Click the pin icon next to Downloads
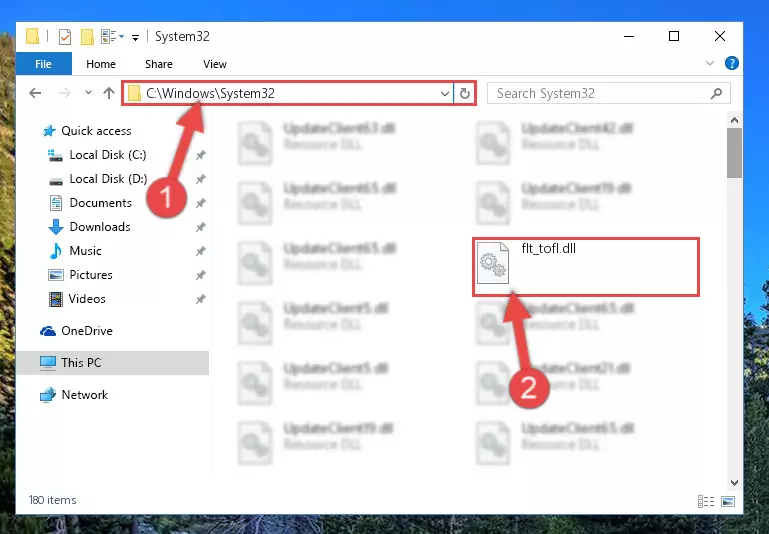Screen dimensions: 769x534 point(201,228)
